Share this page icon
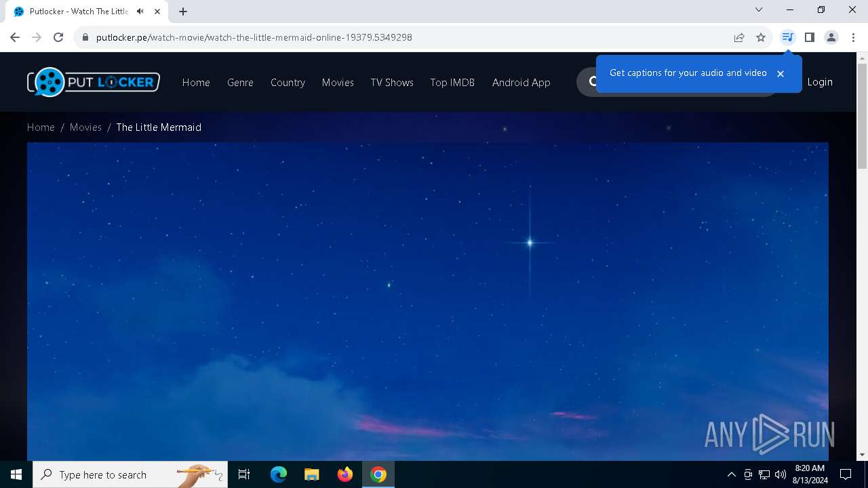This screenshot has height=488, width=868. coord(739,37)
